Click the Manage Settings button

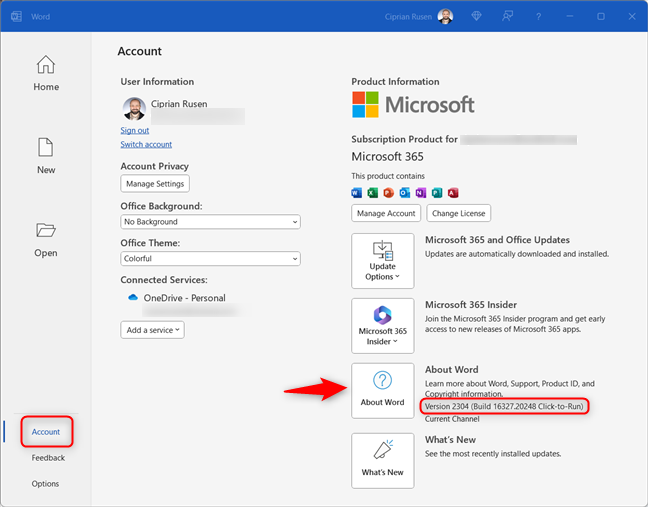coord(155,183)
